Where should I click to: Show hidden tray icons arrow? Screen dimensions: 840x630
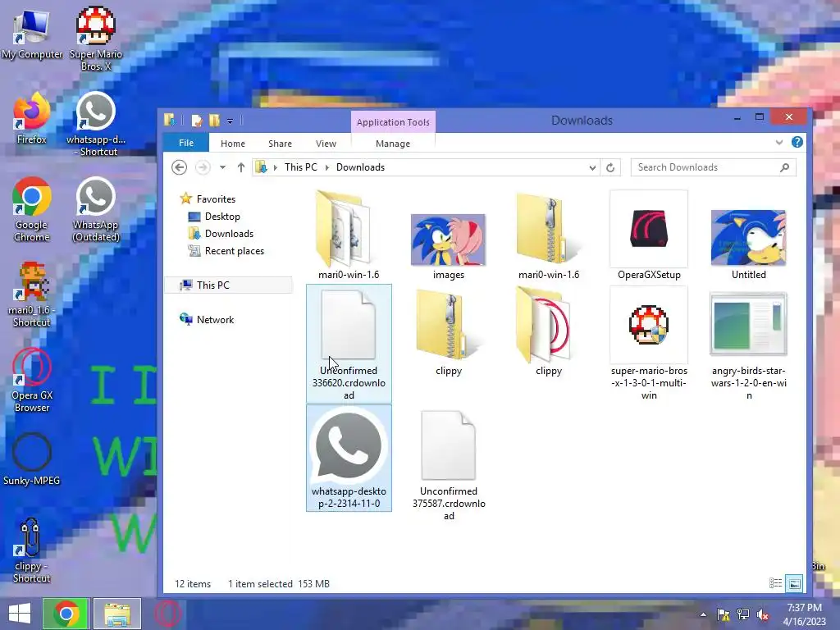pos(703,614)
